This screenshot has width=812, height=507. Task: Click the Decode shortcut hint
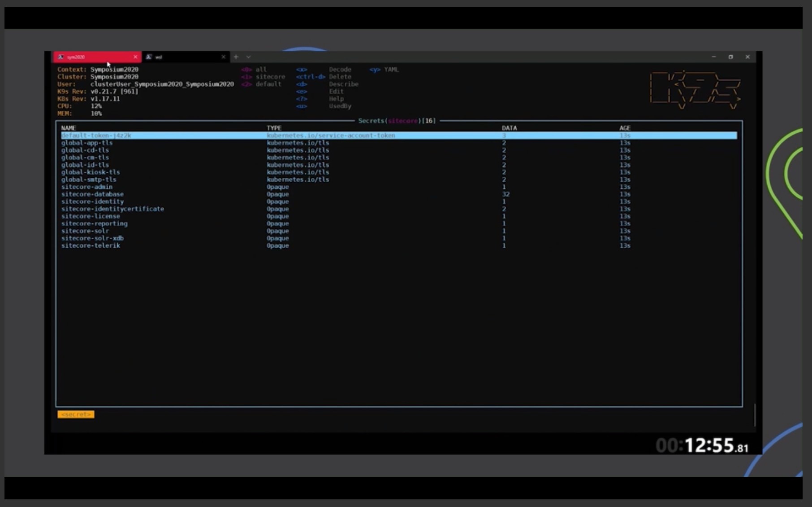click(x=340, y=69)
